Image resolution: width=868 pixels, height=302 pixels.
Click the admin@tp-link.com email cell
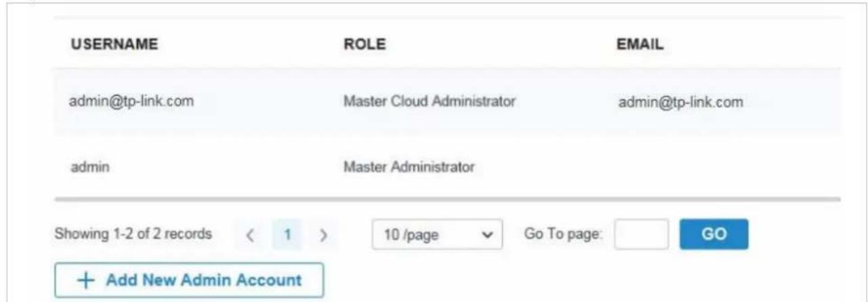pos(680,102)
